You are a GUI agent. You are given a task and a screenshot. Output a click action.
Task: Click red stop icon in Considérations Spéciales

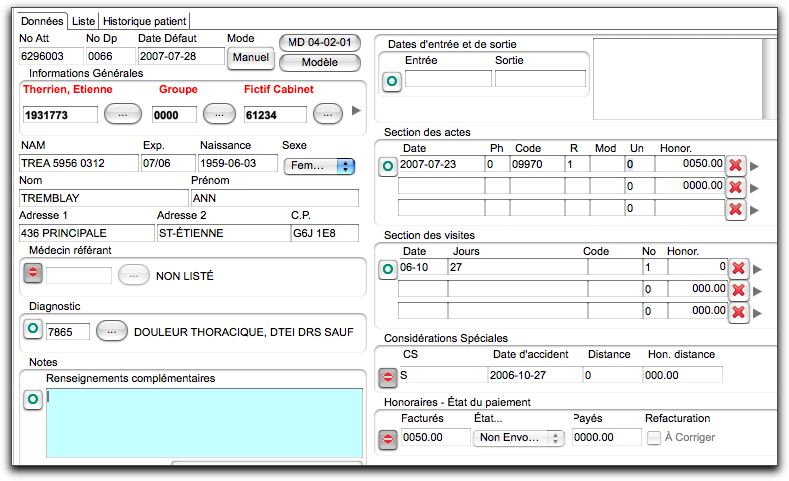388,377
